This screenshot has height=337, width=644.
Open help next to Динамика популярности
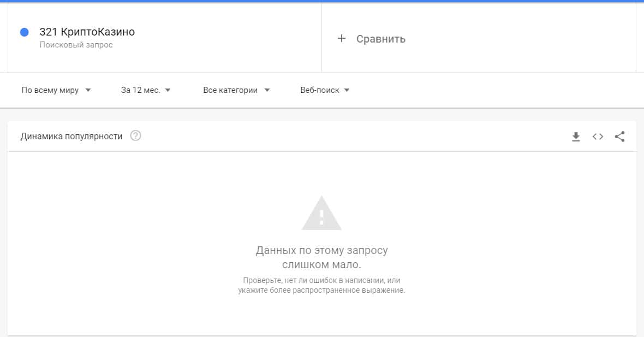click(x=135, y=136)
